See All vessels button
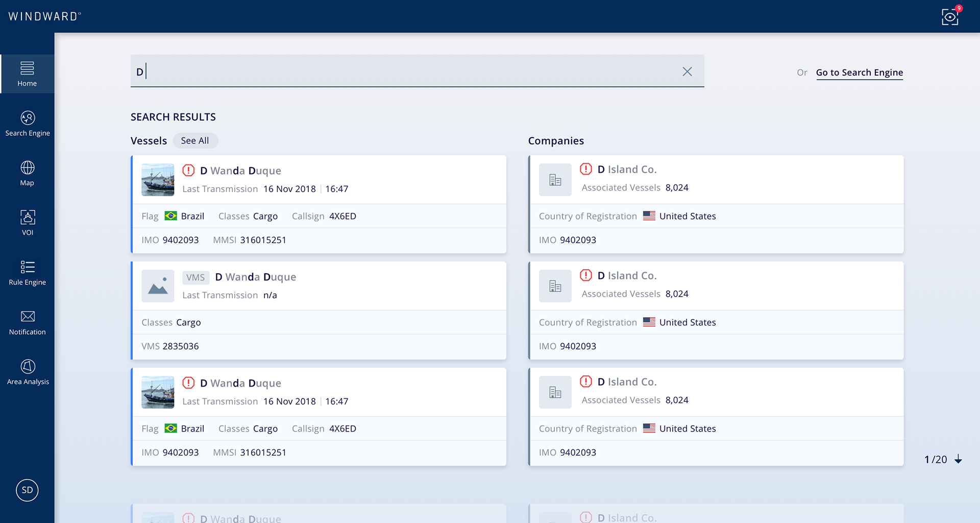980x523 pixels. pyautogui.click(x=195, y=140)
